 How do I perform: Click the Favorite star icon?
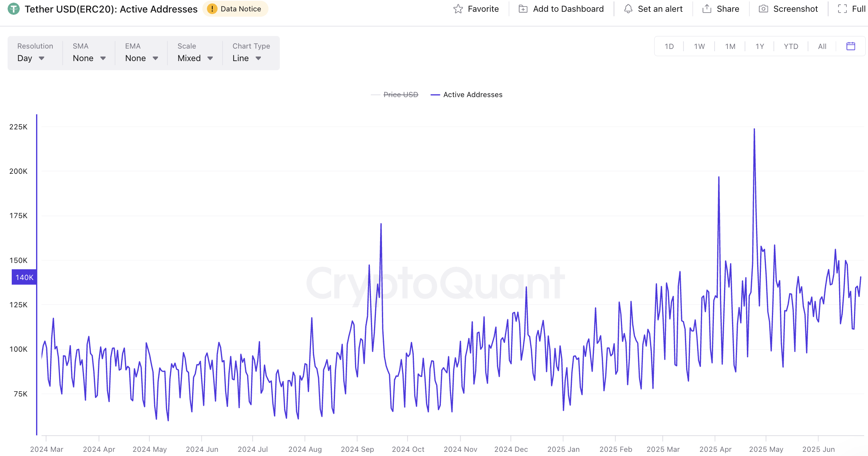[x=458, y=9]
